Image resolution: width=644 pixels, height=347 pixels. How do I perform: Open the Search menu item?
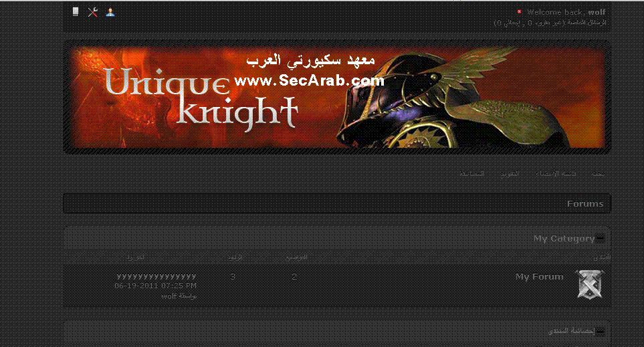598,174
